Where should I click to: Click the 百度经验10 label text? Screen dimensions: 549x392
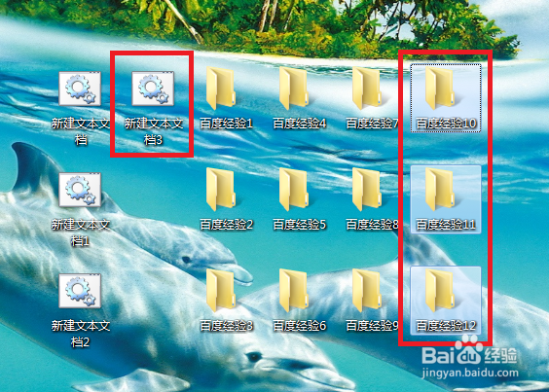446,124
